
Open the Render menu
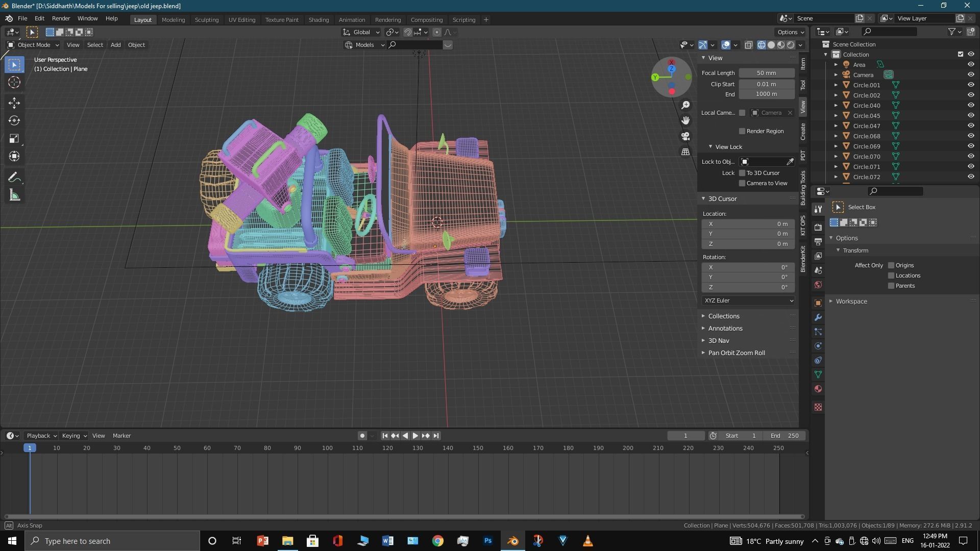click(x=61, y=18)
